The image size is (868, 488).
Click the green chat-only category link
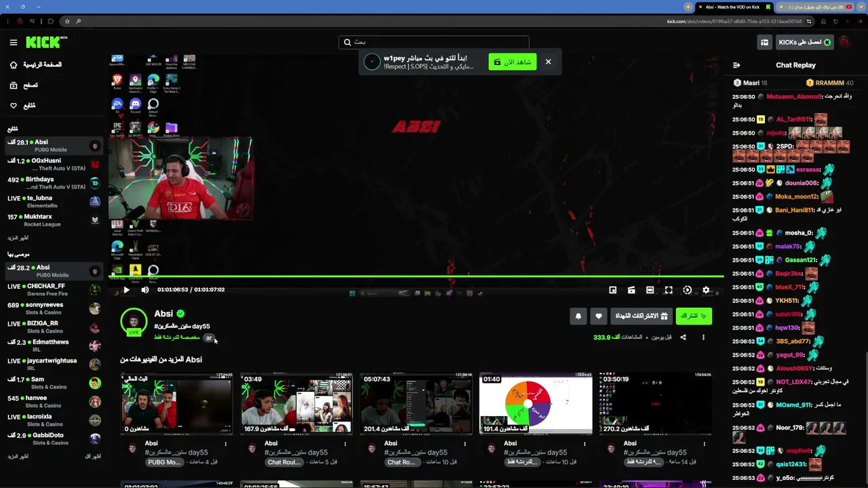177,338
